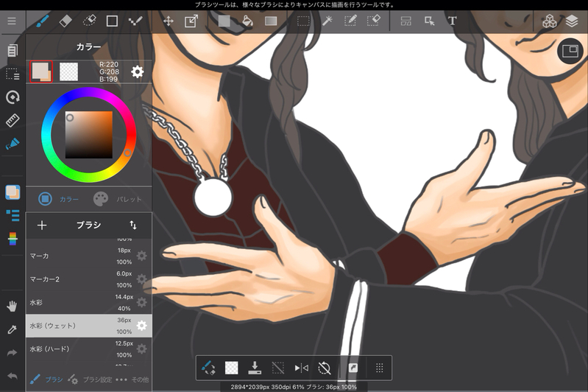Open the selection menu in left sidebar
The image size is (588, 392).
pos(13,74)
